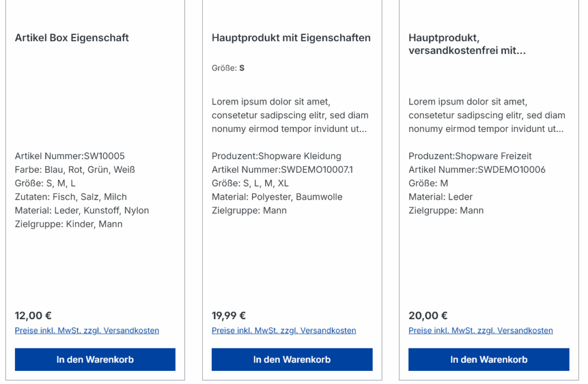This screenshot has height=384, width=588.
Task: Open the Hauptprodukt mit Eigenschaften product title
Action: (x=291, y=38)
